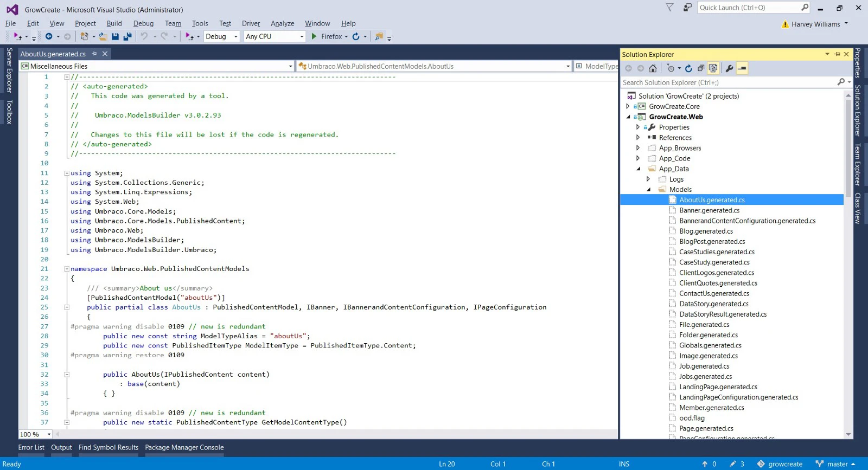This screenshot has height=470, width=868.
Task: Toggle pin on AboutUs.generated.cs tab
Action: tap(94, 54)
